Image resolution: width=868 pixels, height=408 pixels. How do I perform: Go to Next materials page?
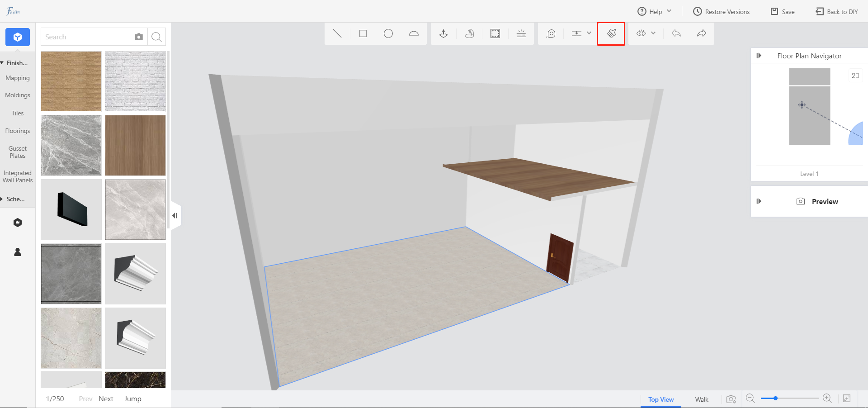click(106, 399)
